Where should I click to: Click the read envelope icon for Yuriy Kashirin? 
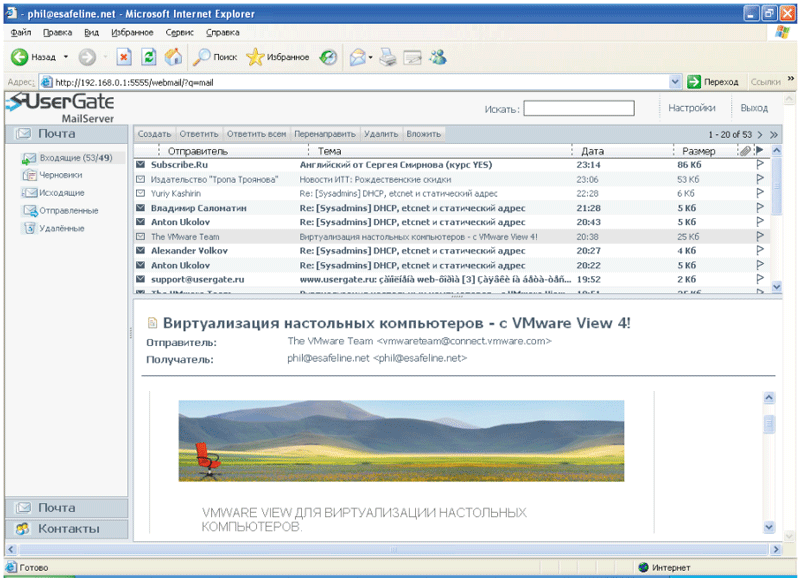140,193
